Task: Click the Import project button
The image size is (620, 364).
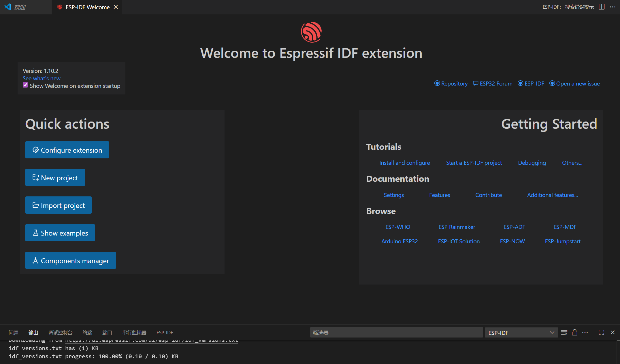Action: [59, 205]
